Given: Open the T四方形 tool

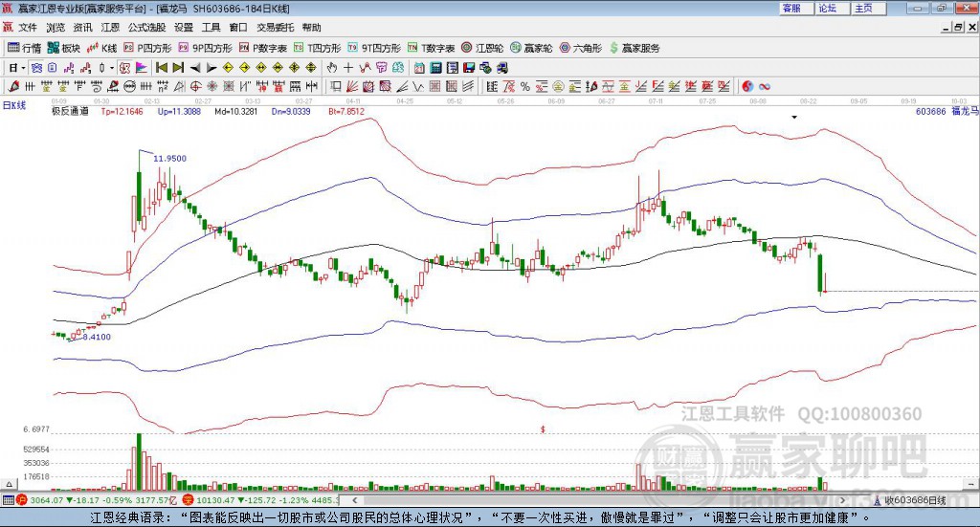Looking at the screenshot, I should [x=318, y=48].
